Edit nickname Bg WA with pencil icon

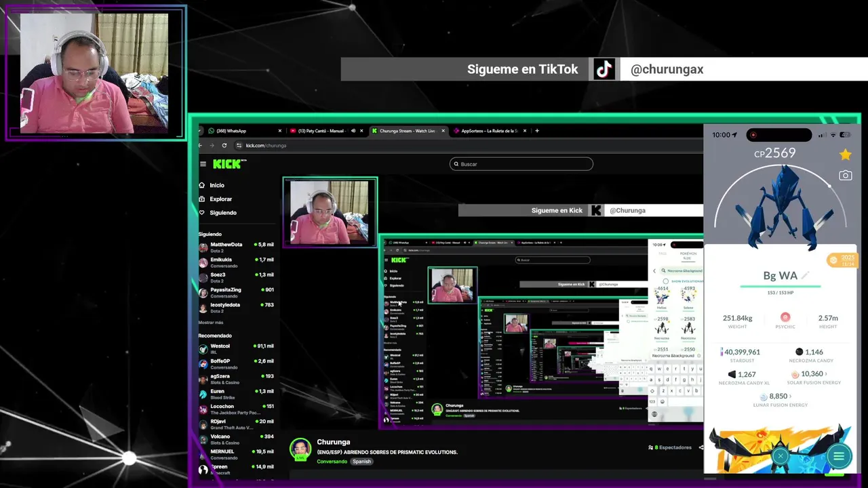(x=805, y=275)
